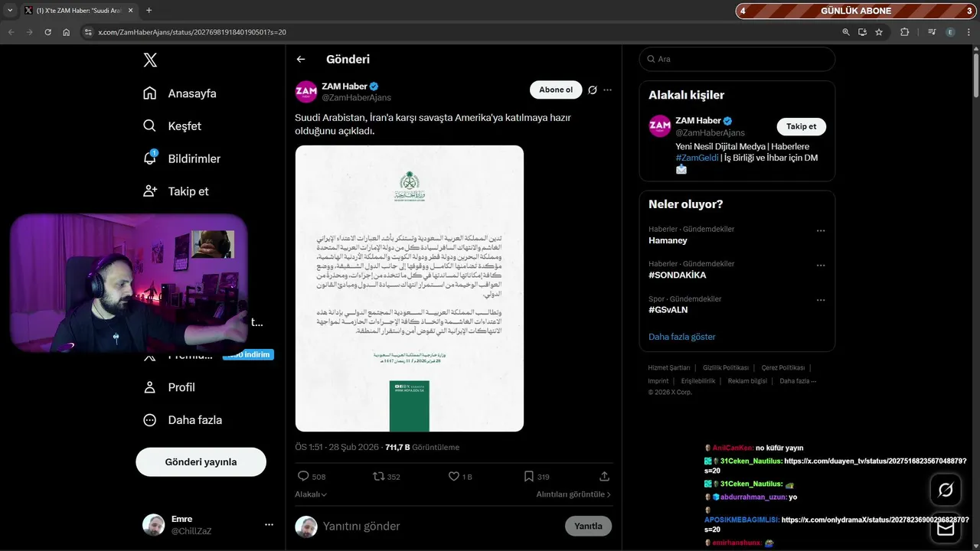Expand the Alakalı replies sort dropdown
The height and width of the screenshot is (551, 980).
pos(311,494)
